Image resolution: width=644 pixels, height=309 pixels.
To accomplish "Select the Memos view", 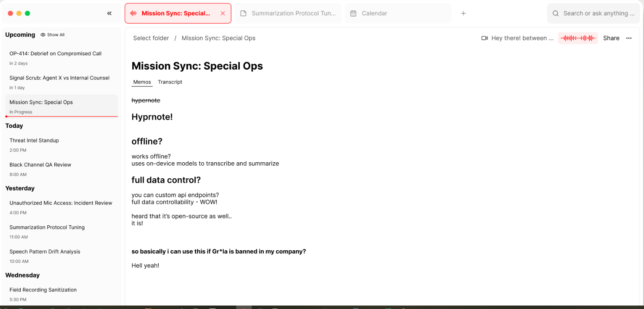I will pyautogui.click(x=142, y=82).
